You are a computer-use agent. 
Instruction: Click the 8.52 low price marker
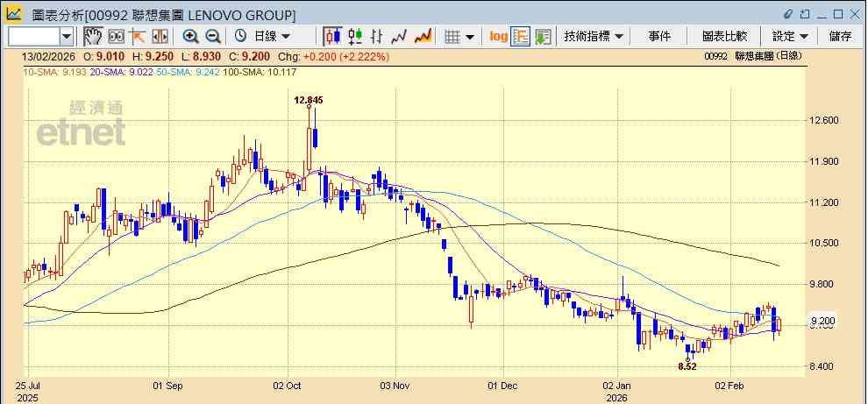click(687, 366)
